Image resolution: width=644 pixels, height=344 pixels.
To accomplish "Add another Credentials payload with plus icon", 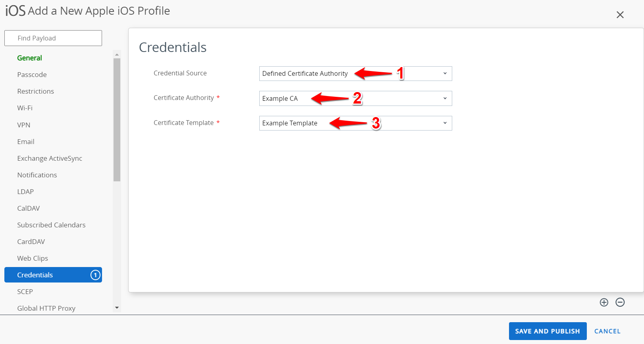I will click(604, 302).
